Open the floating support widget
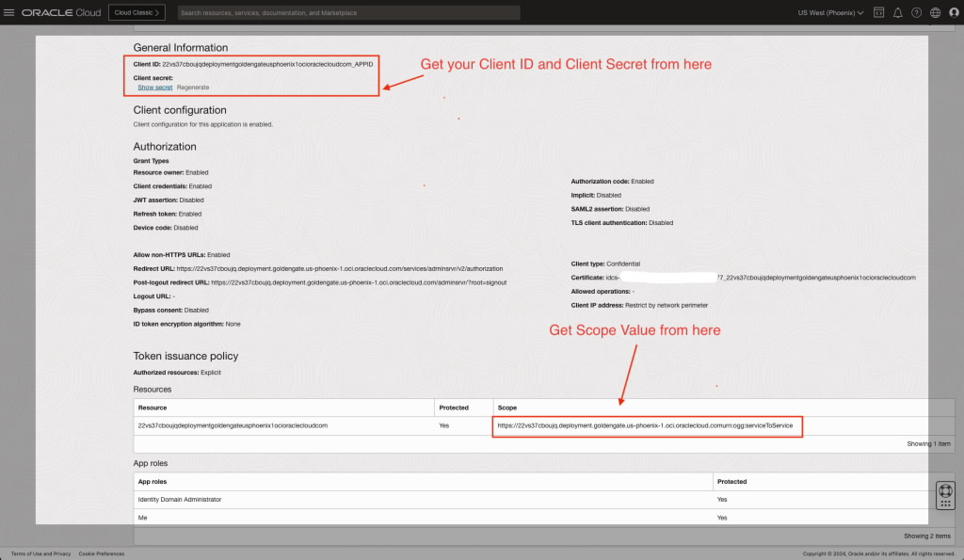The width and height of the screenshot is (964, 560). click(945, 495)
